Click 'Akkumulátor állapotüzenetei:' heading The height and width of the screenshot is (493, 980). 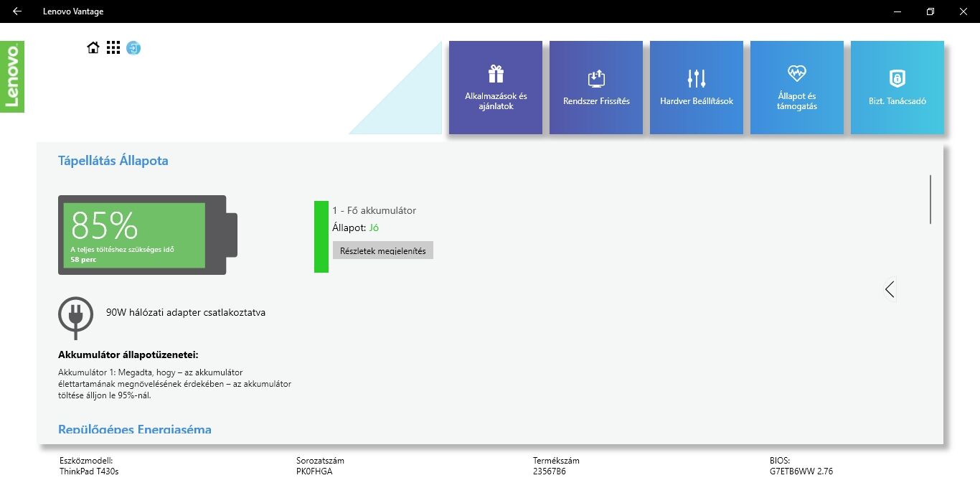pyautogui.click(x=128, y=355)
